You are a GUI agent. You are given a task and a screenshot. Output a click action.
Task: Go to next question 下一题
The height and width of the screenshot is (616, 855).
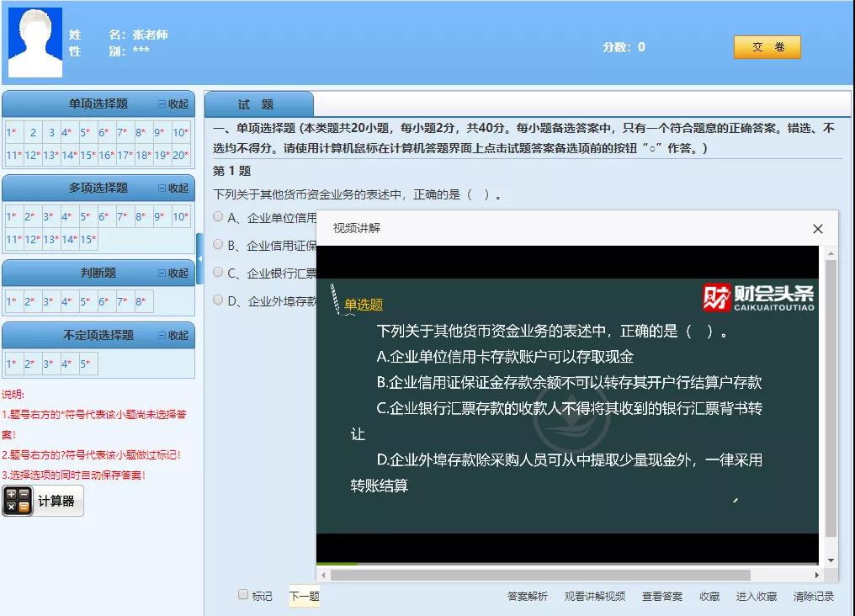(305, 596)
